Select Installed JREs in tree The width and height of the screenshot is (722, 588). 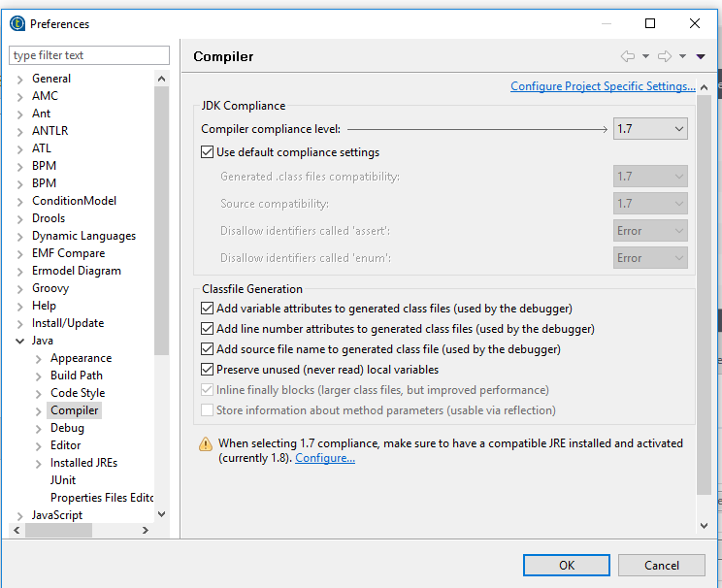[83, 463]
